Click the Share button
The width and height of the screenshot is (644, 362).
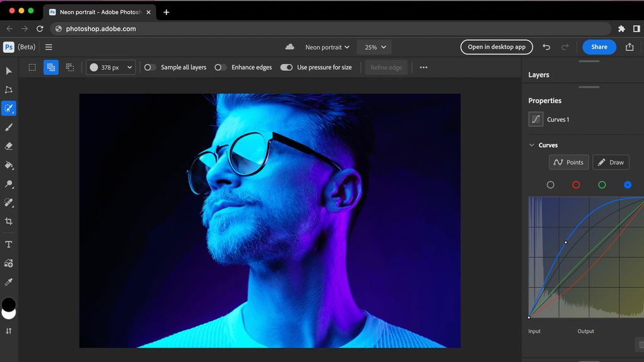[x=598, y=47]
